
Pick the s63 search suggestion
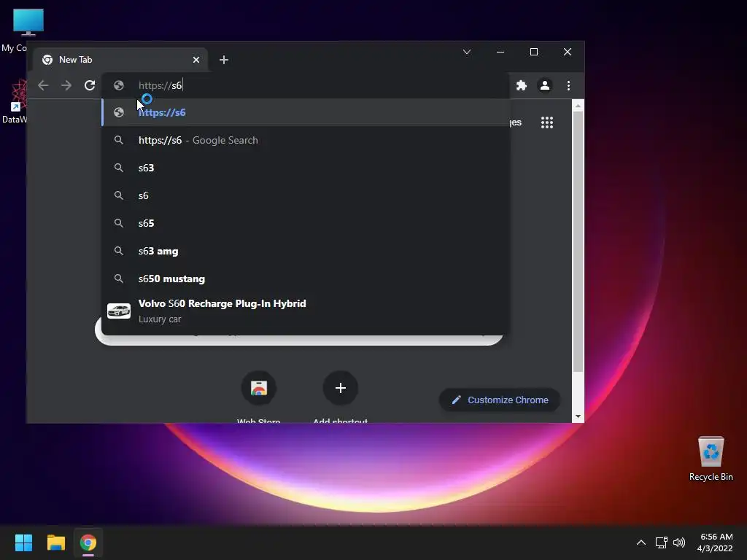[306, 168]
